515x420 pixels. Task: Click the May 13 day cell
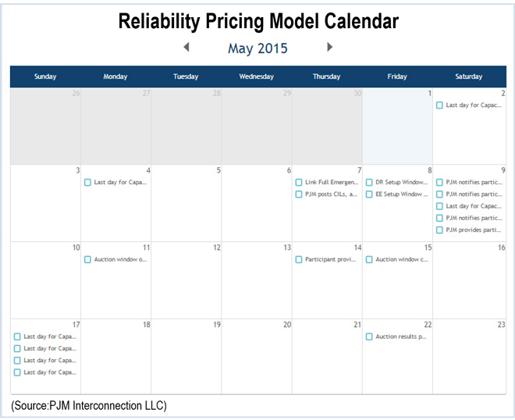coord(257,281)
